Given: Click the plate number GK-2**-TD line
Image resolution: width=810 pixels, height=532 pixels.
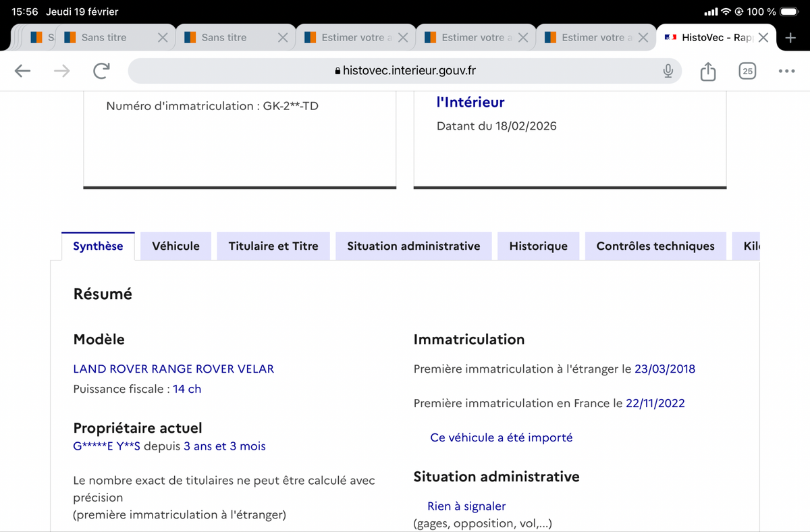Looking at the screenshot, I should click(213, 106).
